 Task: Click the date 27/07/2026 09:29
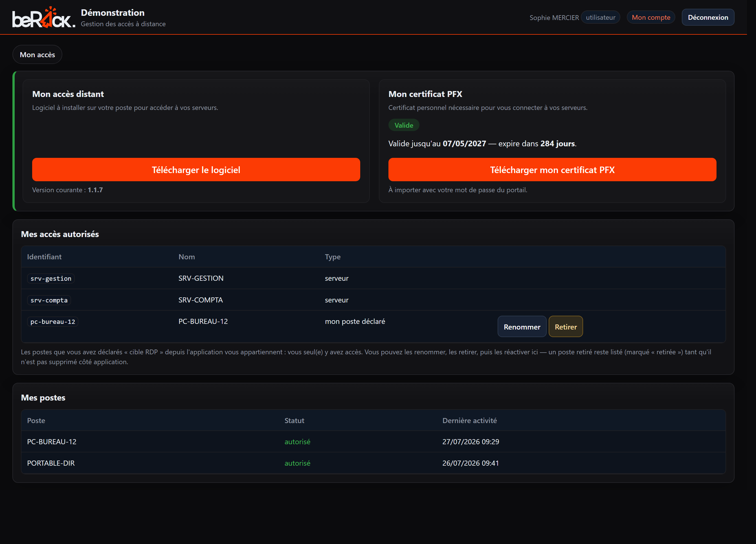pos(471,441)
